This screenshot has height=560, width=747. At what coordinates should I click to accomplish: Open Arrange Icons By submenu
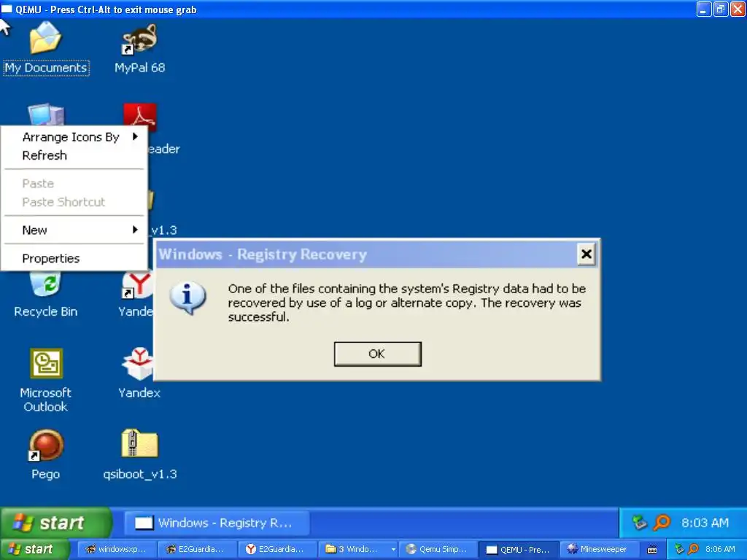pos(74,137)
